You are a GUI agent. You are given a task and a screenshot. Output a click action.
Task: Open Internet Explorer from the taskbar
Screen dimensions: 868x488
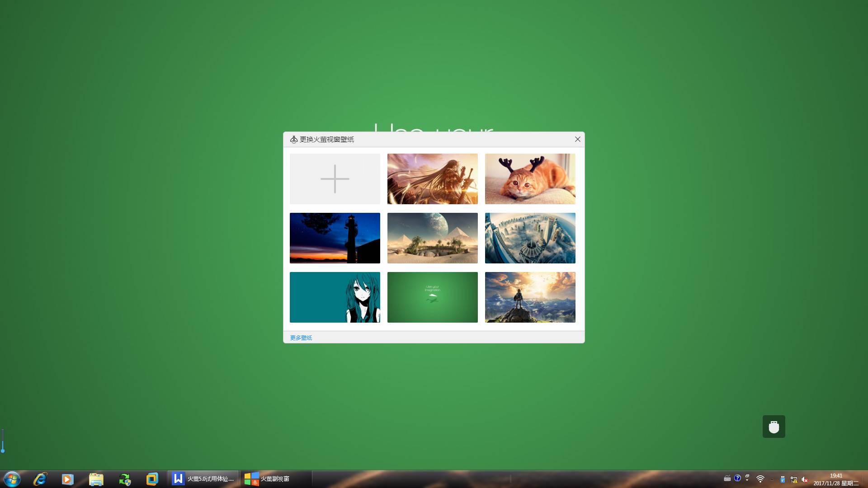click(40, 479)
